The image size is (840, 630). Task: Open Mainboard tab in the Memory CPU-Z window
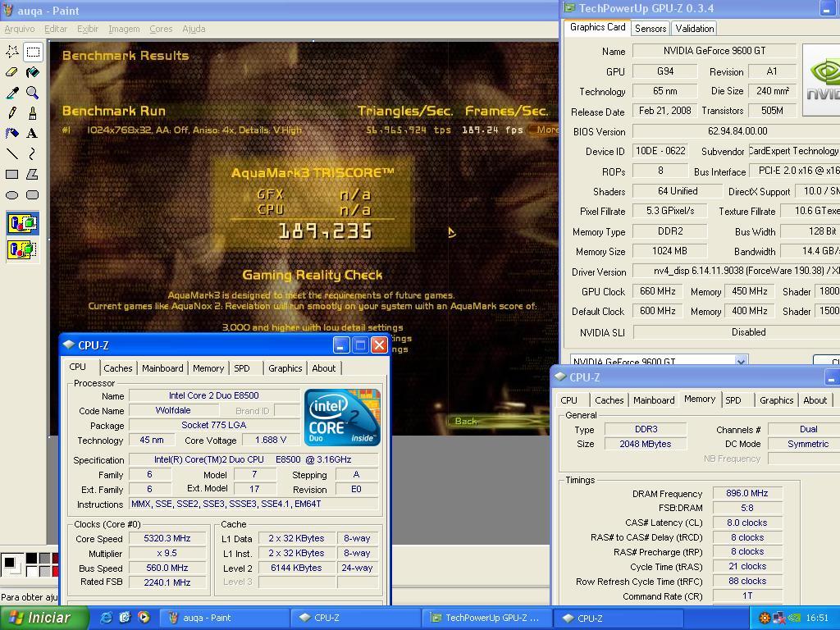click(654, 400)
